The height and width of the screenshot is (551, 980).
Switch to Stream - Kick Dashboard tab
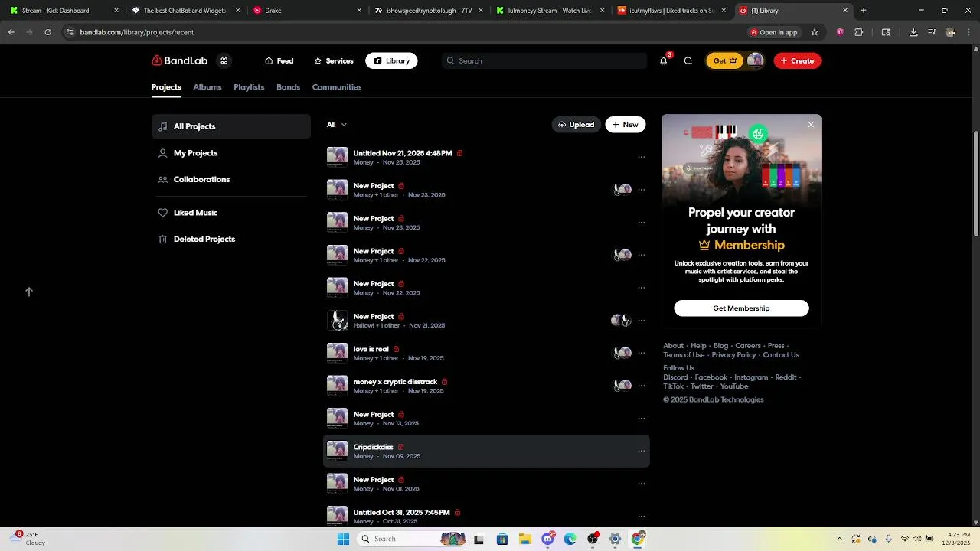tap(64, 11)
